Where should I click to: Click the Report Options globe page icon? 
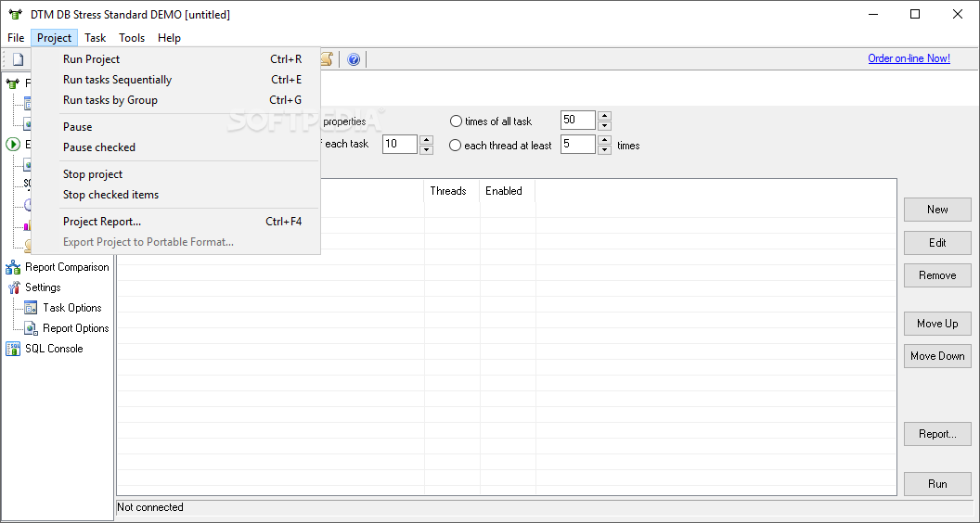point(31,328)
